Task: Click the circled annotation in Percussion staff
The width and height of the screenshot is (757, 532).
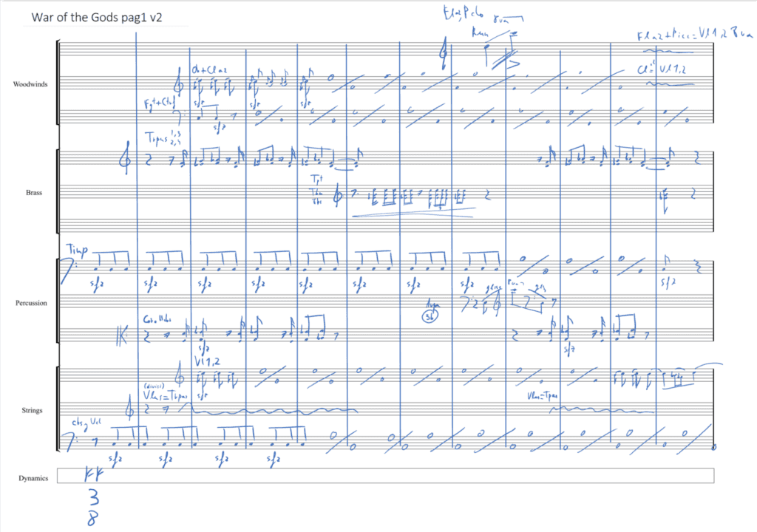Action: coord(430,316)
